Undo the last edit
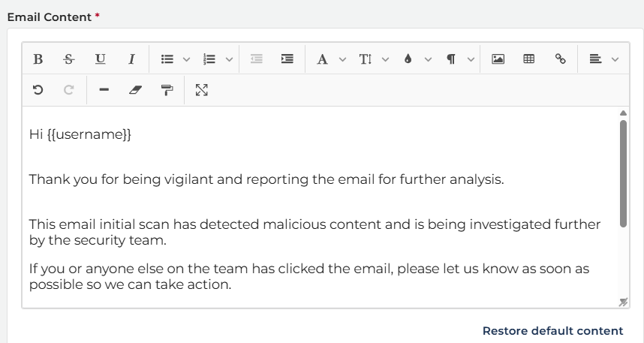644x343 pixels. [x=38, y=90]
